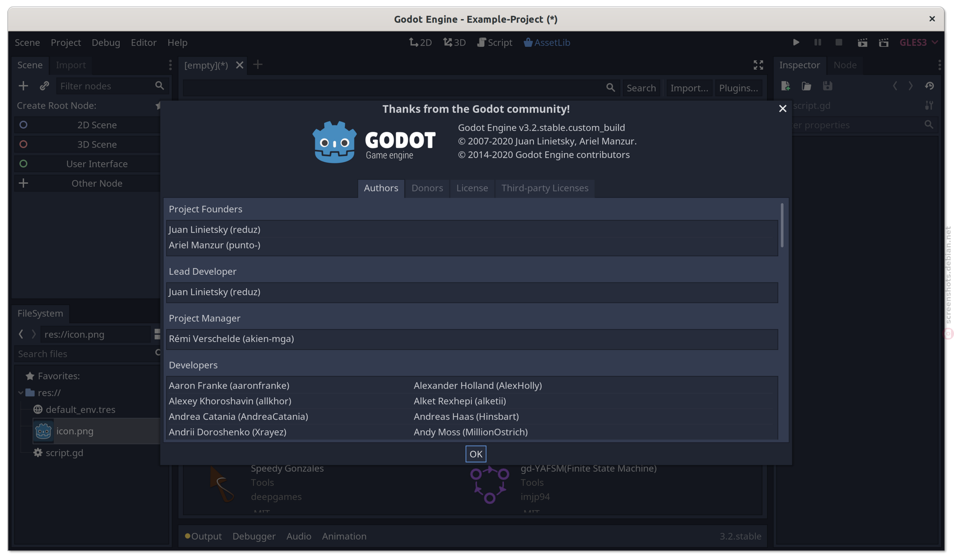Viewport: 954px width, 560px height.
Task: Add a new node plus icon
Action: 23,86
